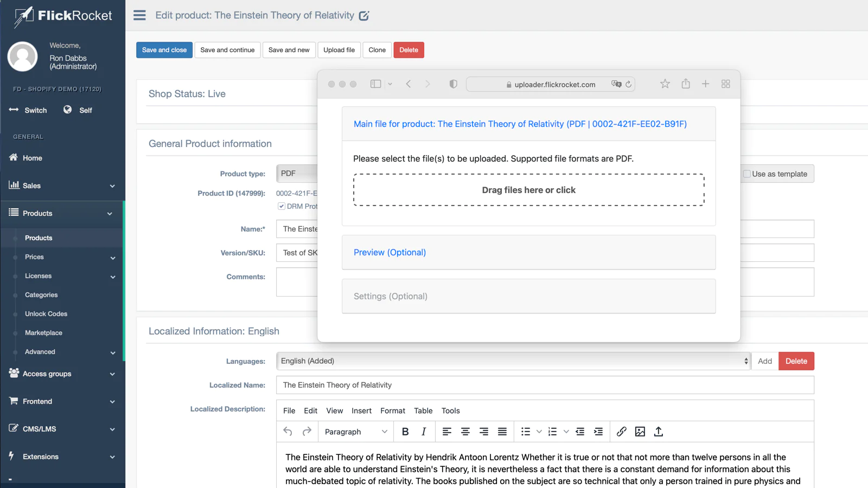This screenshot has width=868, height=488.
Task: Open the Preview (Optional) section link
Action: coord(390,253)
